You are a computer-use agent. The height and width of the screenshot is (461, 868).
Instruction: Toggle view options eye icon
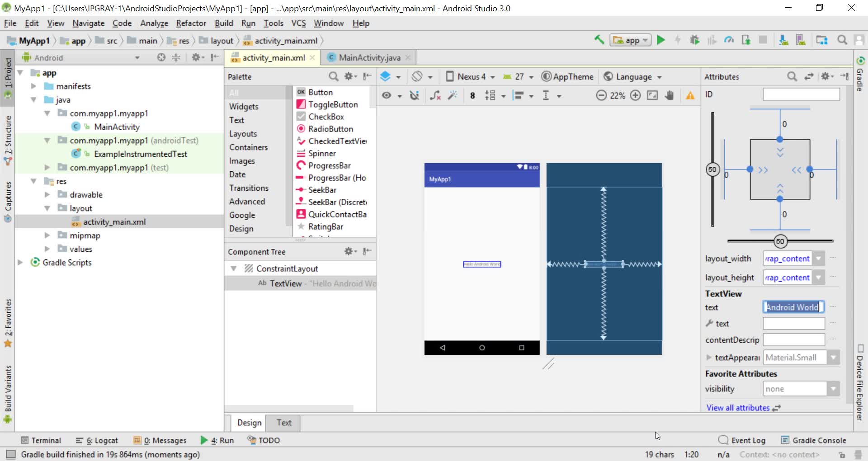point(391,95)
